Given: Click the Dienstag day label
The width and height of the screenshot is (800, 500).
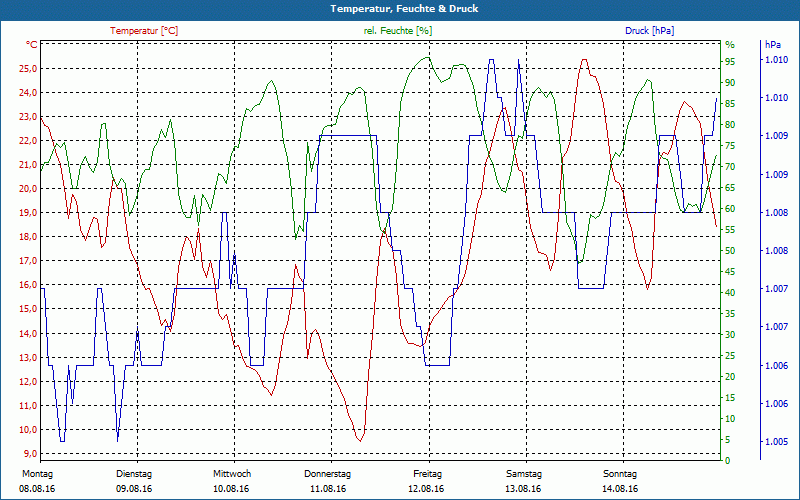Looking at the screenshot, I should coord(134,474).
